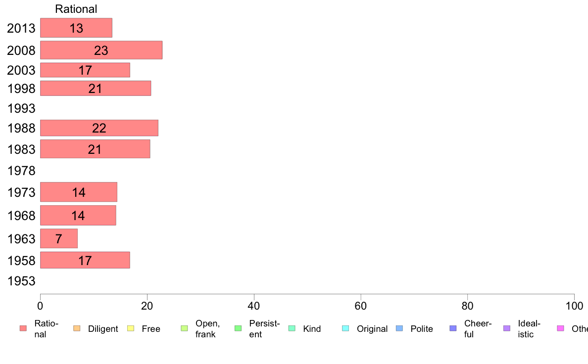Screen dimensions: 588x364
Task: Toggle the Original cyan legend swatch
Action: [346, 328]
